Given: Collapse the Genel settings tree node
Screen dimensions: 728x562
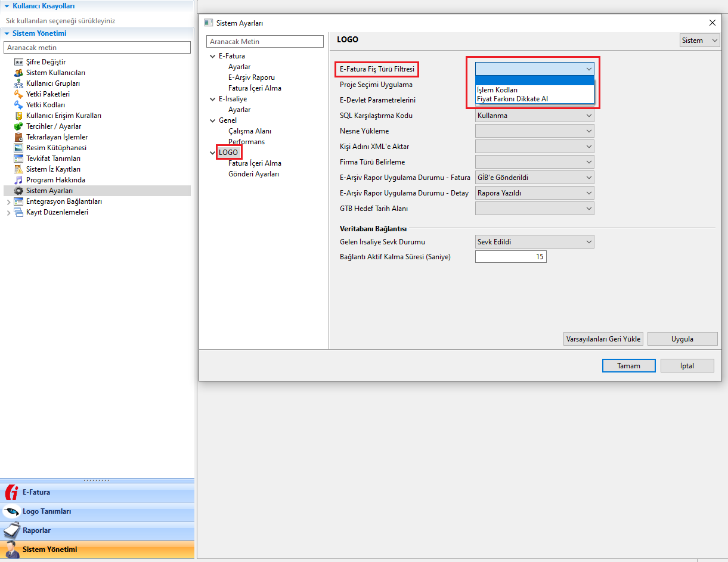Looking at the screenshot, I should tap(213, 120).
